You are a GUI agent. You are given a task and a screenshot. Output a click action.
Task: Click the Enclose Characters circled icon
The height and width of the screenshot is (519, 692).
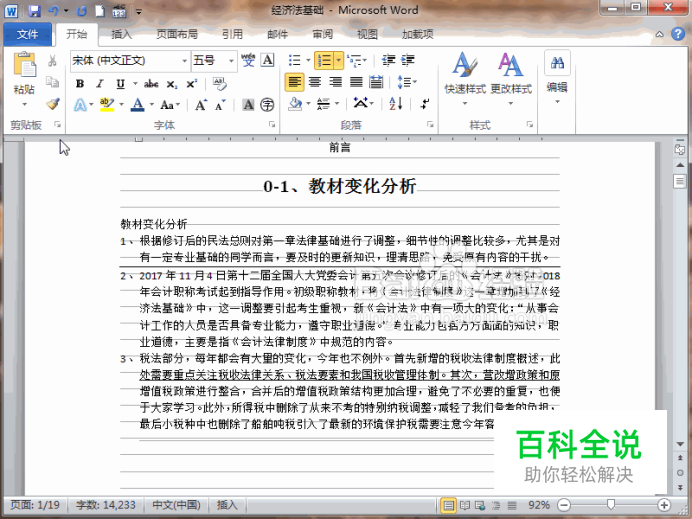pyautogui.click(x=267, y=105)
